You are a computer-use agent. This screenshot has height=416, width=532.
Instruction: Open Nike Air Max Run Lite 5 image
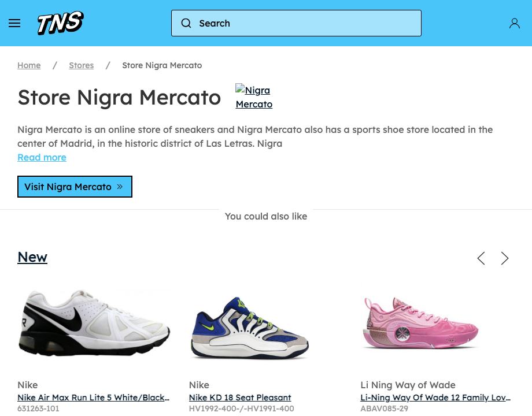point(94,323)
